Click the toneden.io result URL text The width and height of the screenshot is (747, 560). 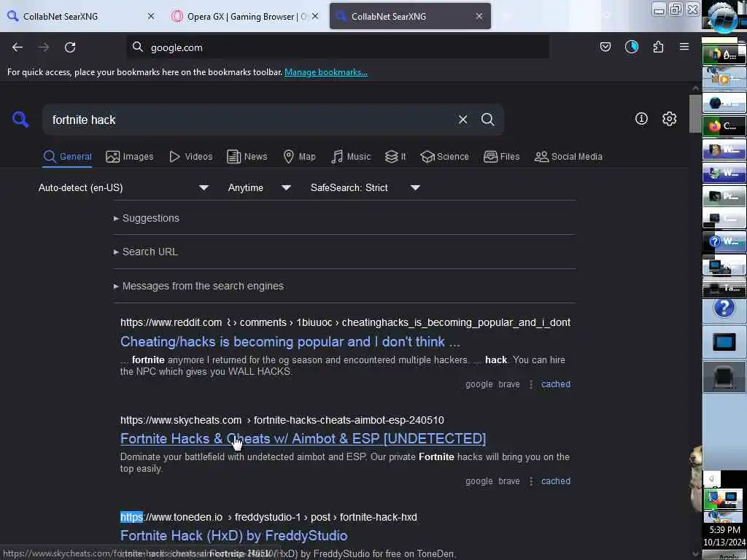point(268,517)
